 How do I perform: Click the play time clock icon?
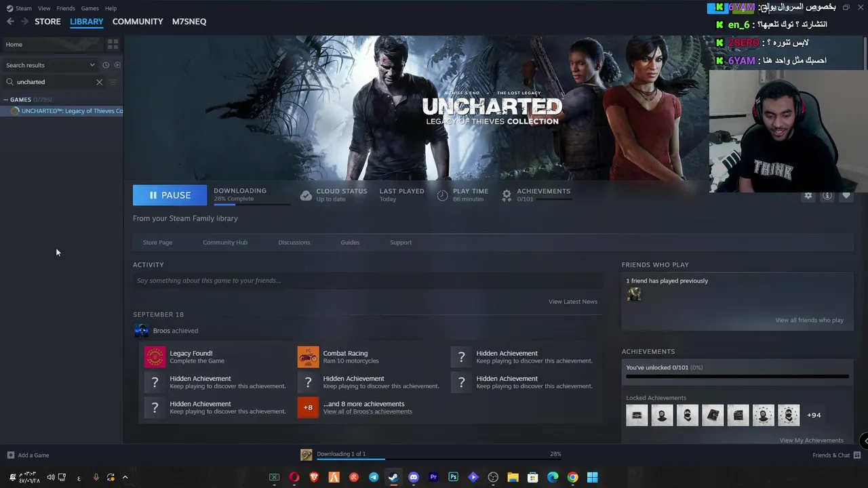(442, 195)
